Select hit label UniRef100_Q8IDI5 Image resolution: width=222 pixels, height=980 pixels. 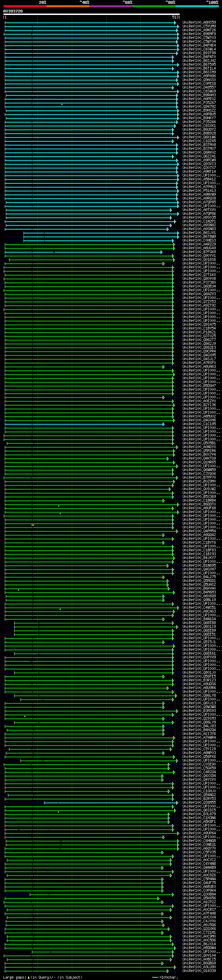199,810
